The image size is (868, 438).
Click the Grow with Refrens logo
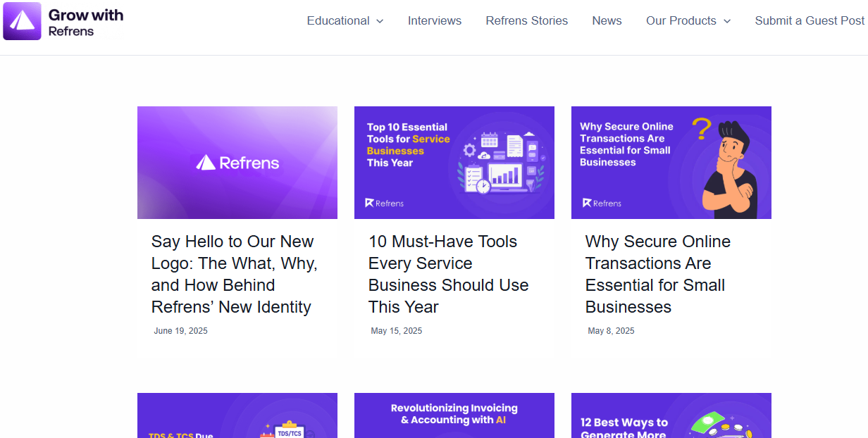click(63, 21)
